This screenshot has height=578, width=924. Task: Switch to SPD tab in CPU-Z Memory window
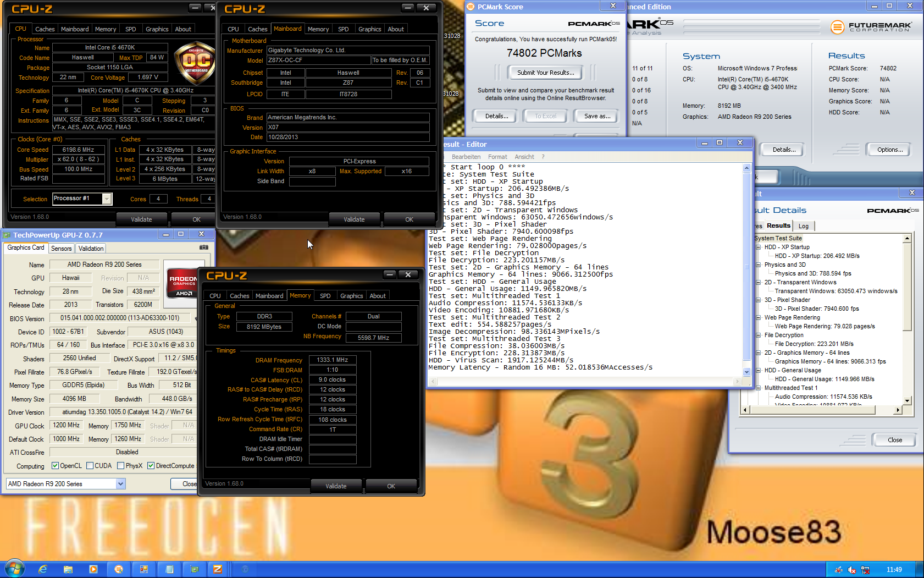325,296
